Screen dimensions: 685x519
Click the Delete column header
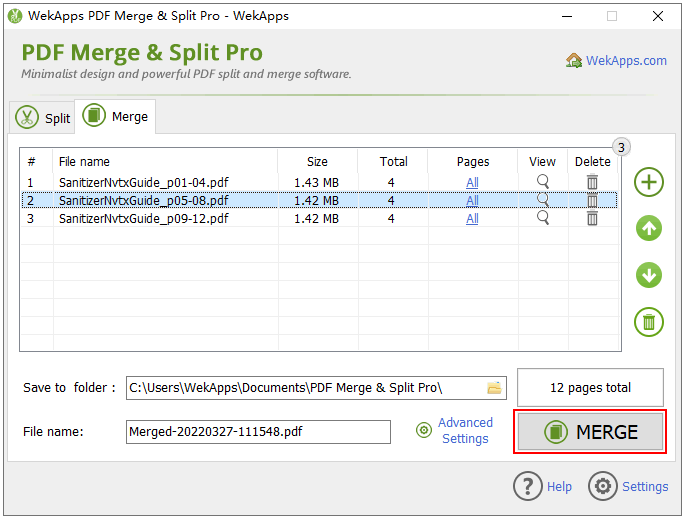(593, 162)
